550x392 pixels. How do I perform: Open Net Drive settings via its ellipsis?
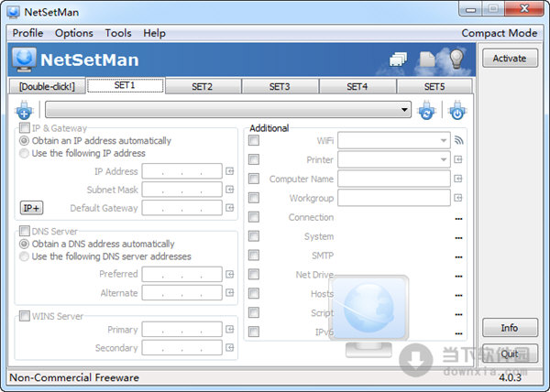pyautogui.click(x=458, y=277)
